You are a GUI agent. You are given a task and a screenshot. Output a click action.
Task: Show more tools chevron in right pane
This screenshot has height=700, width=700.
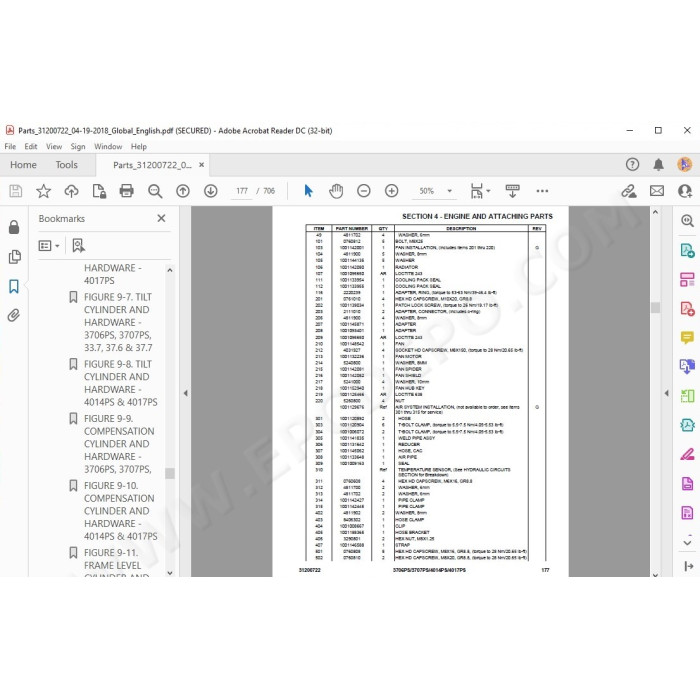(x=688, y=543)
